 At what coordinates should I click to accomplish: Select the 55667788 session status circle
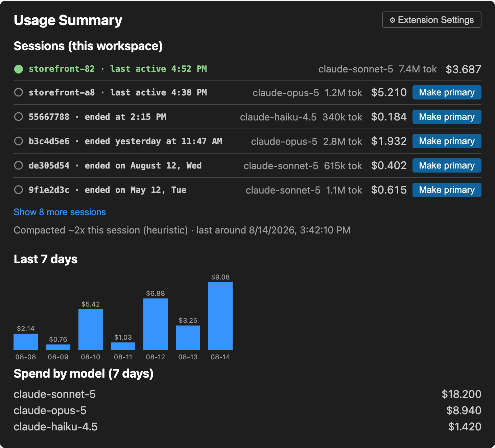(19, 117)
